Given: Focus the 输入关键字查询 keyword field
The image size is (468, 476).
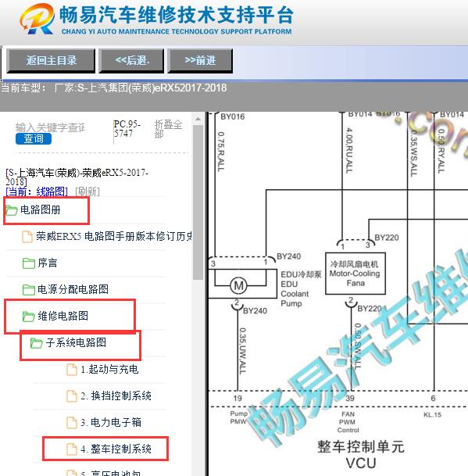Looking at the screenshot, I should (x=50, y=127).
